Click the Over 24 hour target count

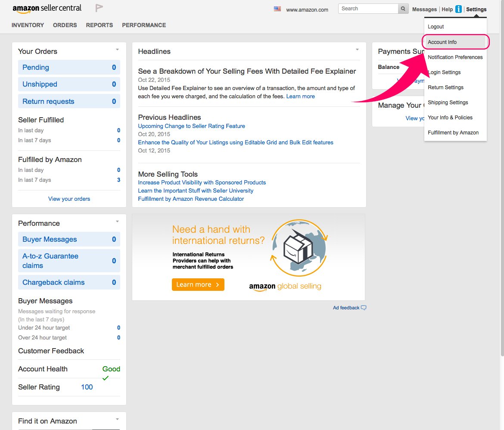click(118, 338)
